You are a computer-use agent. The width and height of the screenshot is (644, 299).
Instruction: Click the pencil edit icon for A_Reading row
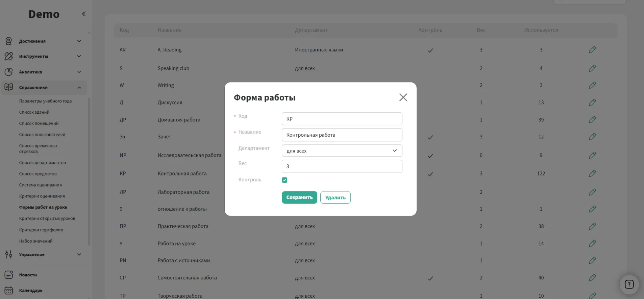[592, 50]
